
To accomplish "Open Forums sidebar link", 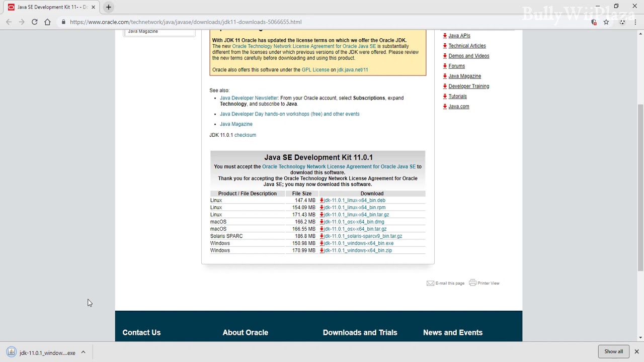I will coord(456,66).
